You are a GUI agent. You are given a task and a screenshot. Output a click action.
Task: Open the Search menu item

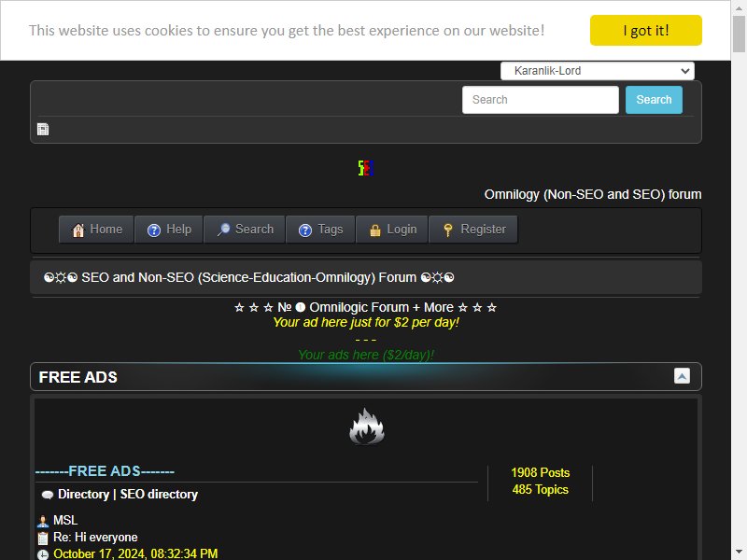pyautogui.click(x=245, y=230)
